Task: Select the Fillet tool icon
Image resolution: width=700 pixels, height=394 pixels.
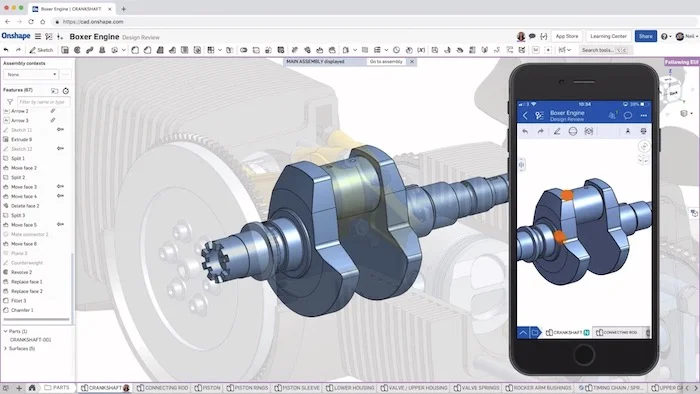Action: point(135,50)
